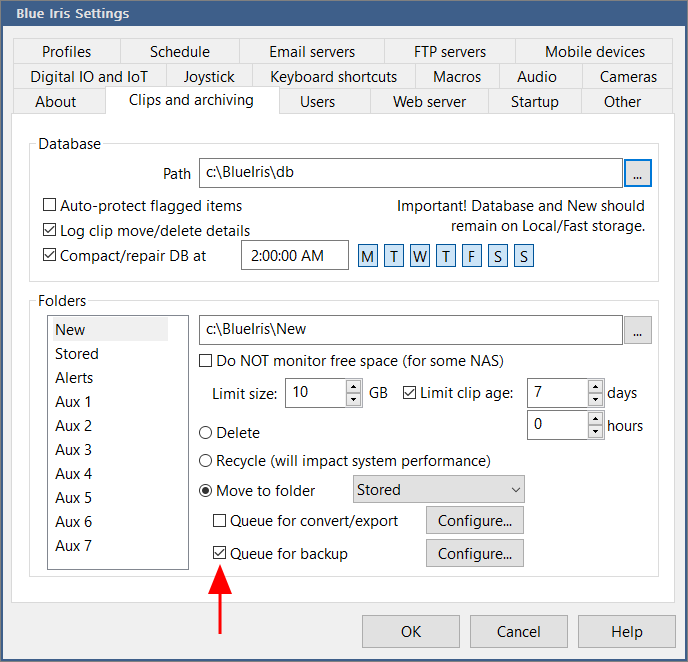Open the Email servers tab

(312, 51)
